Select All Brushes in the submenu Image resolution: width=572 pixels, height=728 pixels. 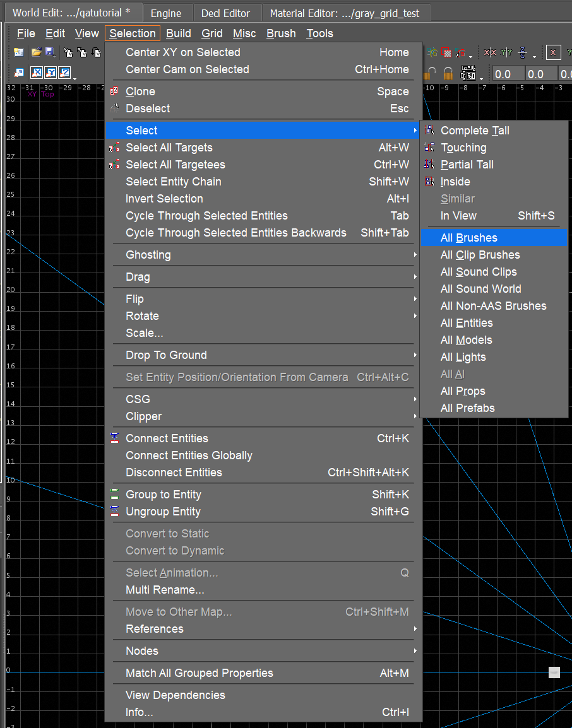tap(494, 238)
